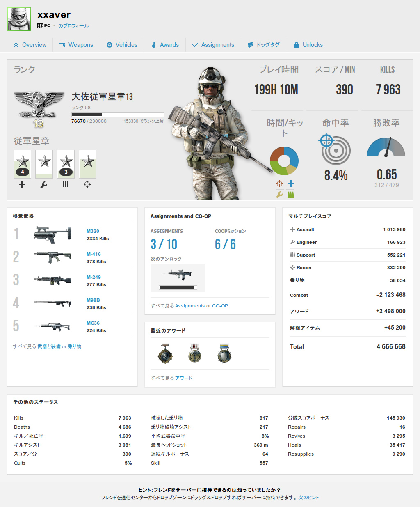Click the PC platform icon
The width and height of the screenshot is (420, 507).
pyautogui.click(x=44, y=25)
